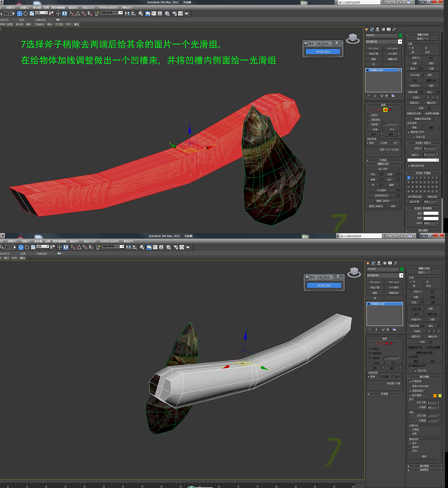Image resolution: width=448 pixels, height=488 pixels.
Task: Enable 按顶点 checkbox in upper window
Action: 369,115
